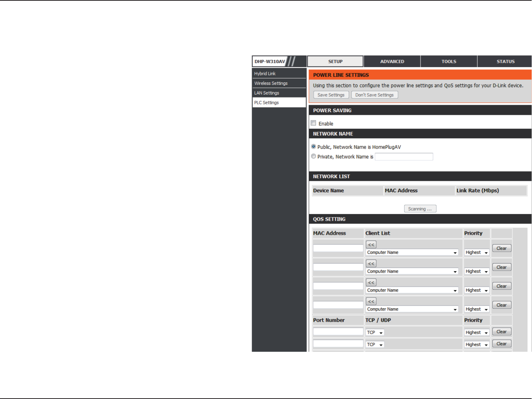This screenshot has height=399, width=532.
Task: Select Public network name radio option
Action: coord(313,147)
